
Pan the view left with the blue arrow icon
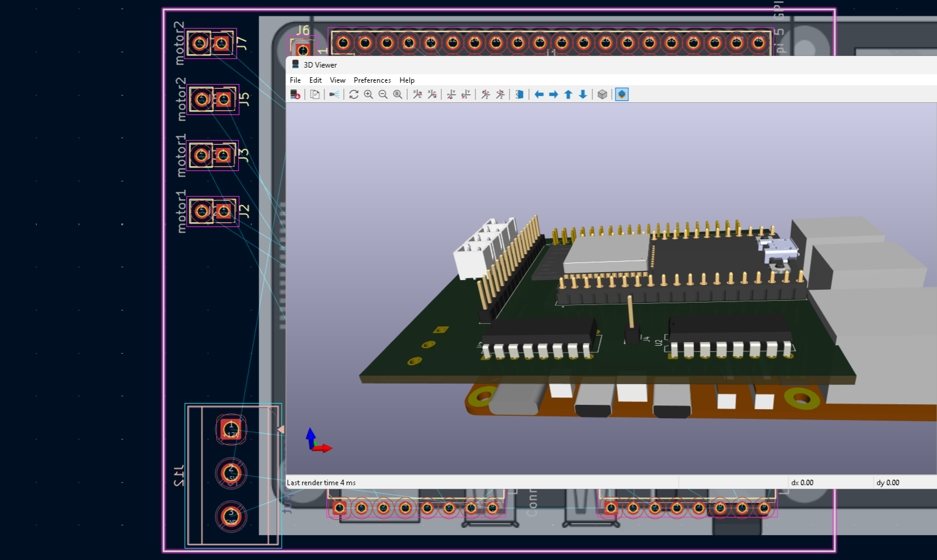tap(539, 94)
